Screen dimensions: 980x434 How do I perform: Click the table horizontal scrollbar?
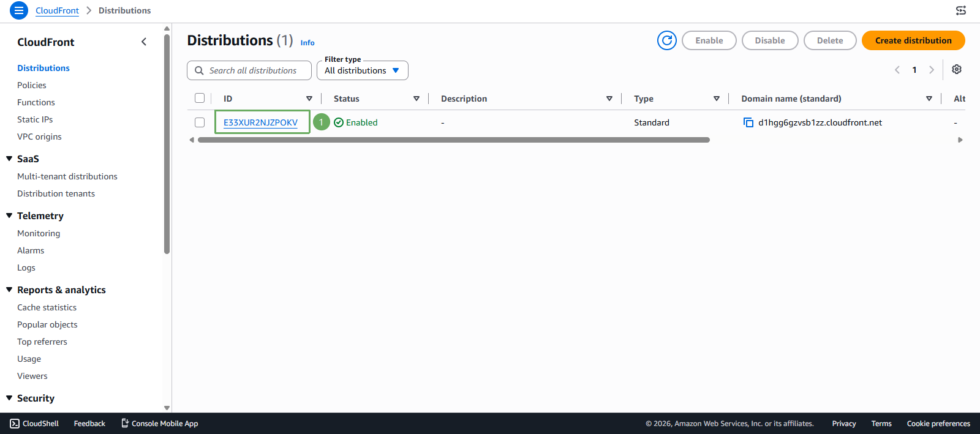coord(453,140)
